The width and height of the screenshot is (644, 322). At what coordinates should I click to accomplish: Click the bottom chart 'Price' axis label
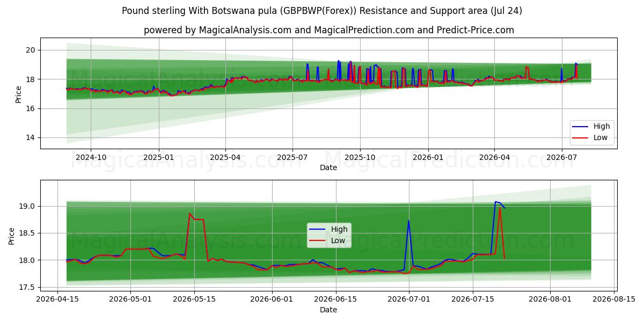[x=12, y=236]
